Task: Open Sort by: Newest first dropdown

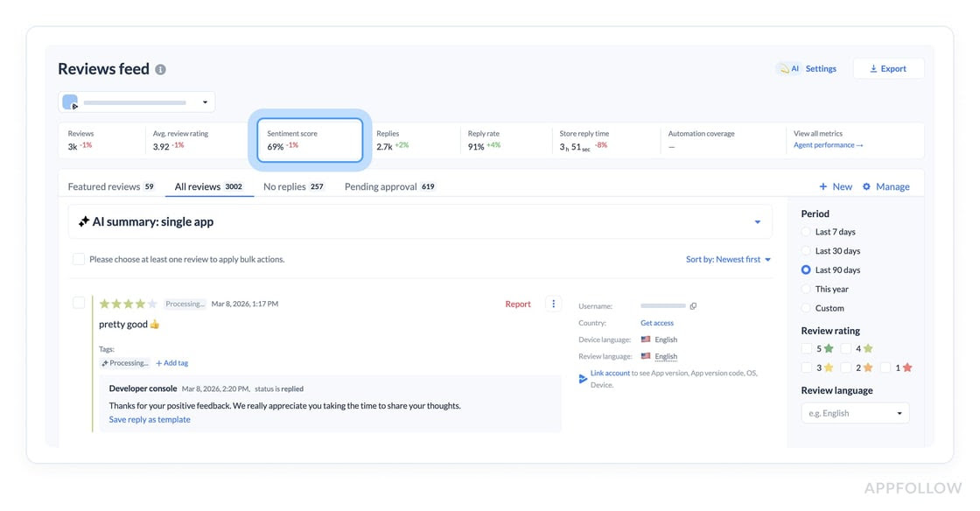Action: pos(728,259)
